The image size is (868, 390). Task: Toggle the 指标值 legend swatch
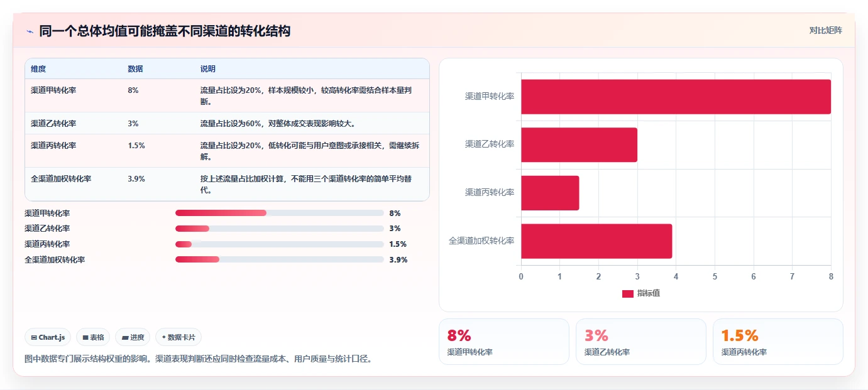[627, 294]
